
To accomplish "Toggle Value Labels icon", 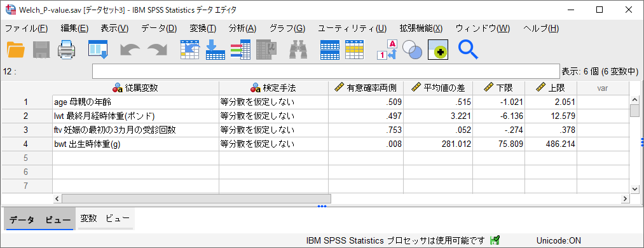I will (x=387, y=50).
